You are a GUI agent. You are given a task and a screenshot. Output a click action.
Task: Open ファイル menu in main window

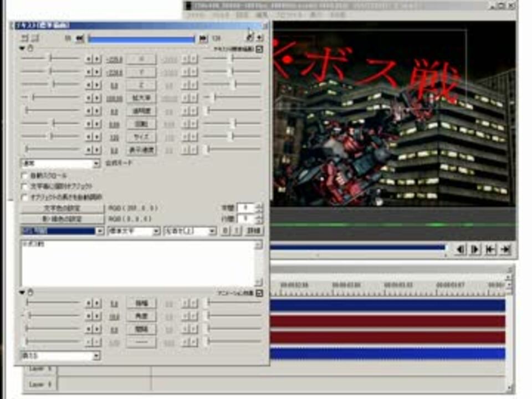[197, 15]
